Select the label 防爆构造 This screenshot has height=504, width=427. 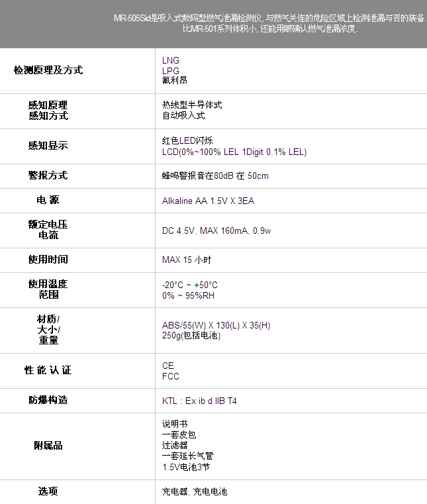coord(48,400)
